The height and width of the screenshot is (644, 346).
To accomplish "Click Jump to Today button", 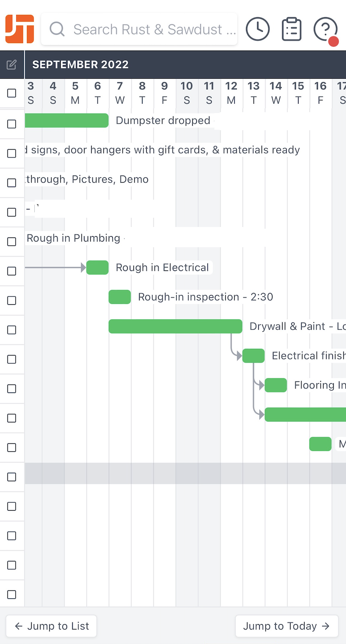I will pos(287,626).
